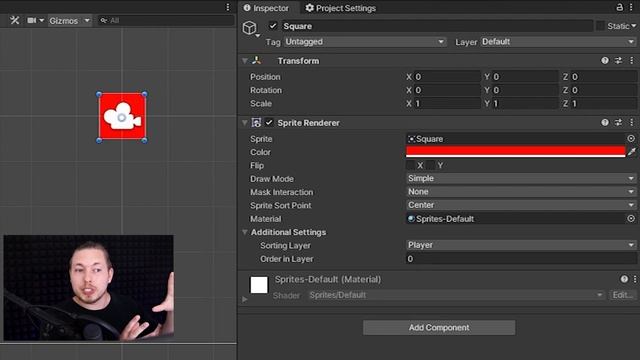
Task: Open Sprite Sort Point dropdown
Action: tap(521, 205)
